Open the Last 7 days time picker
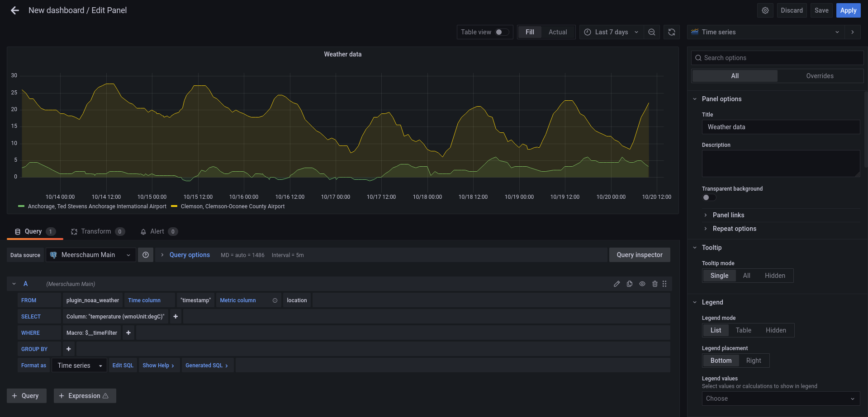The image size is (868, 417). click(611, 32)
